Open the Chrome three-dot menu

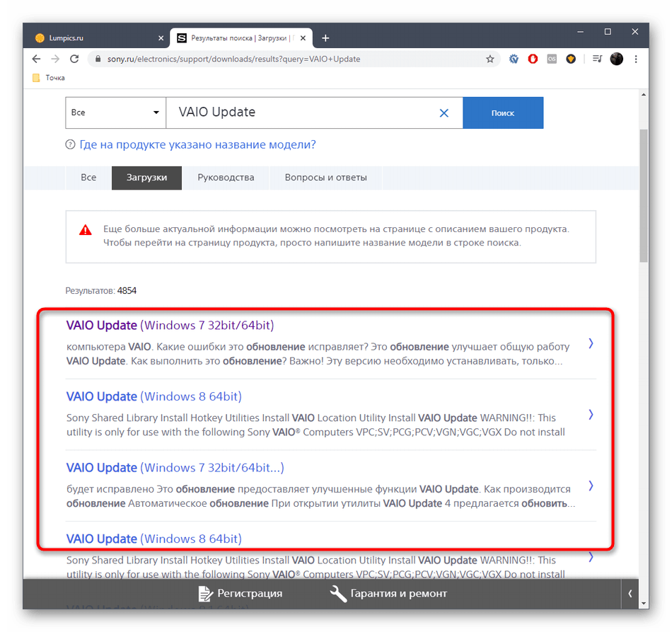click(x=635, y=59)
